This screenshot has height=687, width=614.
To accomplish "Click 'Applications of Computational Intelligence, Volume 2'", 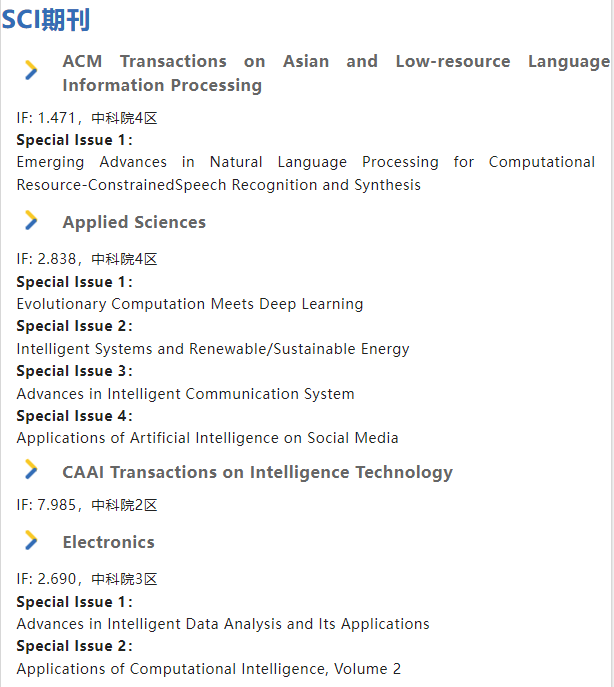I will (x=209, y=669).
